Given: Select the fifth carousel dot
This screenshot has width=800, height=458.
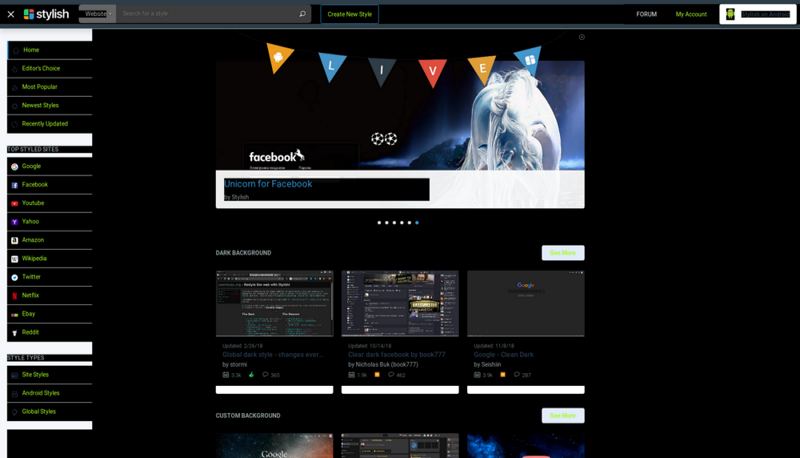Looking at the screenshot, I should tap(409, 223).
